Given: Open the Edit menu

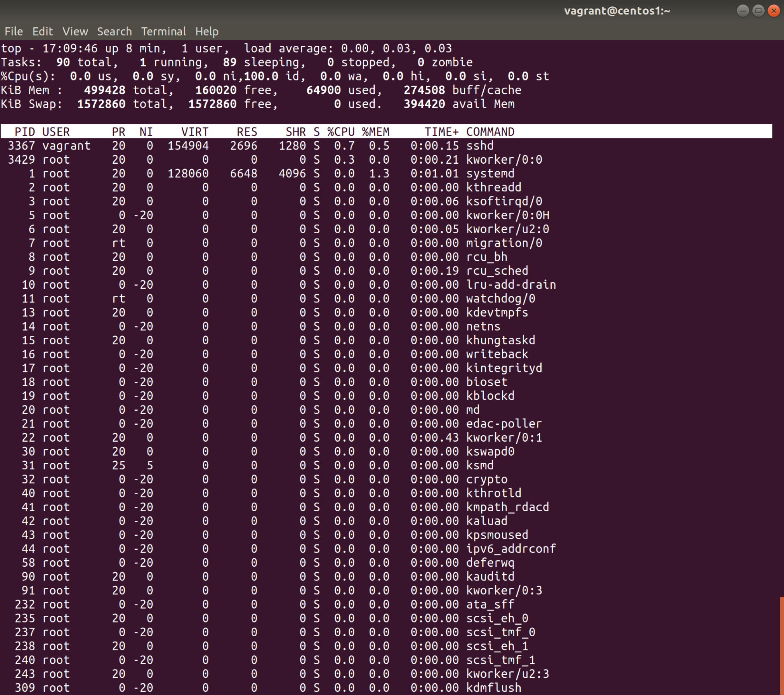Looking at the screenshot, I should [x=42, y=31].
